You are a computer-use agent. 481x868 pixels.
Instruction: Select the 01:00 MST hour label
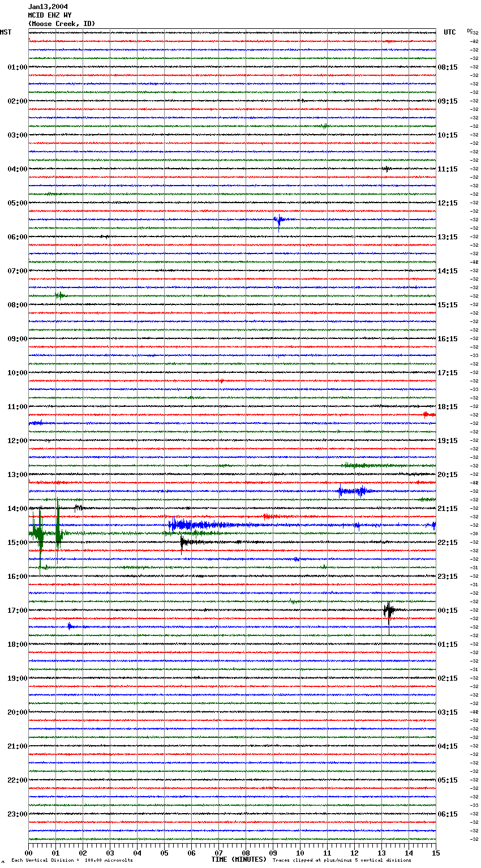[x=18, y=67]
